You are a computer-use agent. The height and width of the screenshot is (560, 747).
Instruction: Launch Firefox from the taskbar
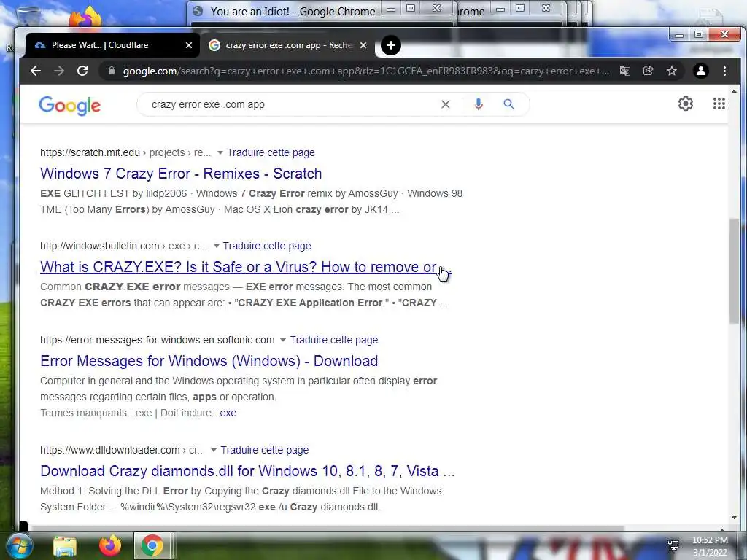[110, 545]
